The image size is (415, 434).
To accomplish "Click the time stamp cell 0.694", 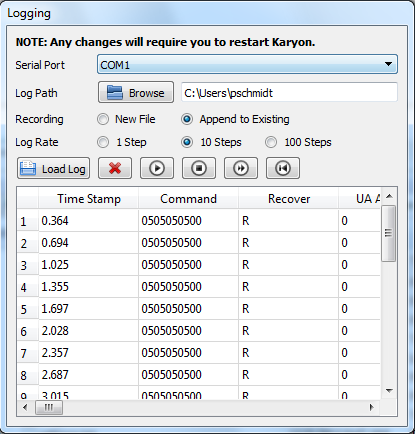I will tap(88, 243).
